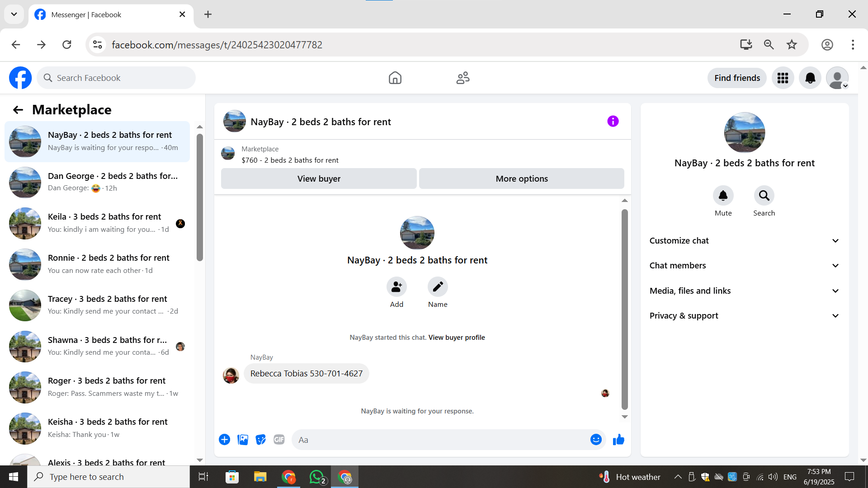Open the Ronnie 2 beds conversation
Image resolution: width=868 pixels, height=488 pixels.
click(97, 264)
